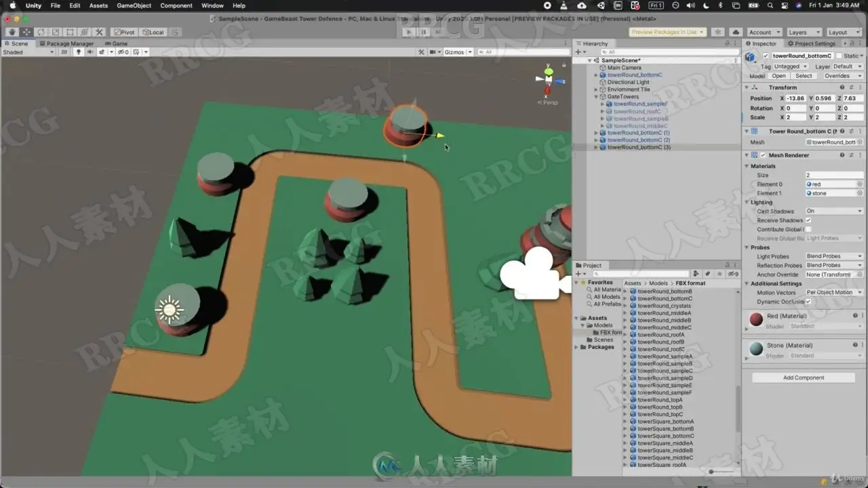Open custom editor tools icon
This screenshot has height=488, width=868.
tap(99, 32)
